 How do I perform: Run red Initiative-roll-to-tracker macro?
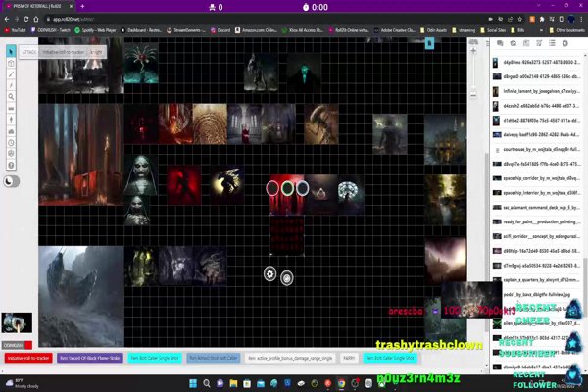(x=28, y=359)
